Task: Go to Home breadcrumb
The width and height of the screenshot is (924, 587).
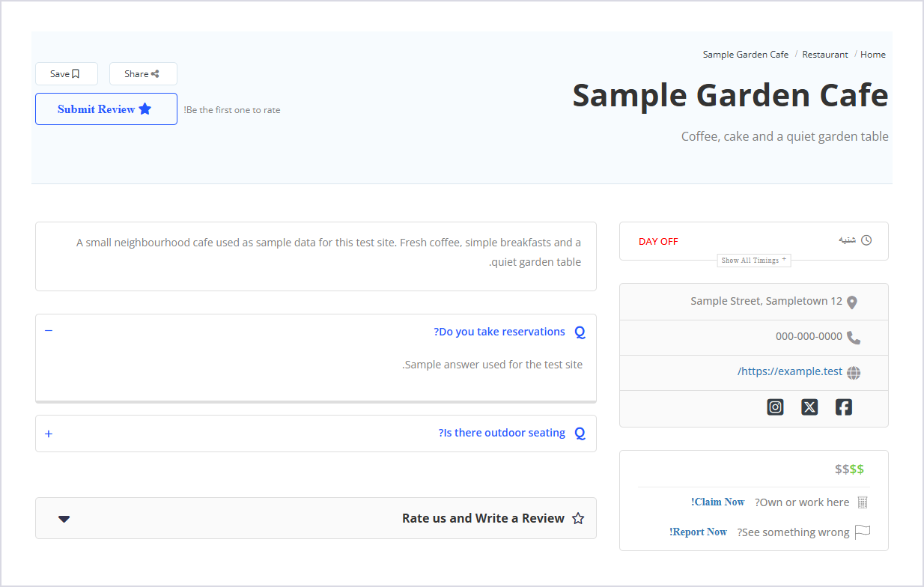Action: click(x=873, y=55)
